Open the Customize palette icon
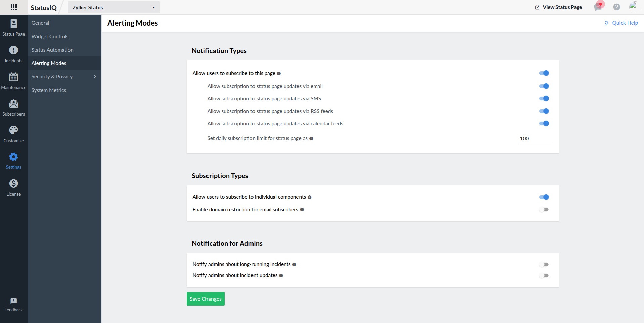644x323 pixels. point(13,130)
